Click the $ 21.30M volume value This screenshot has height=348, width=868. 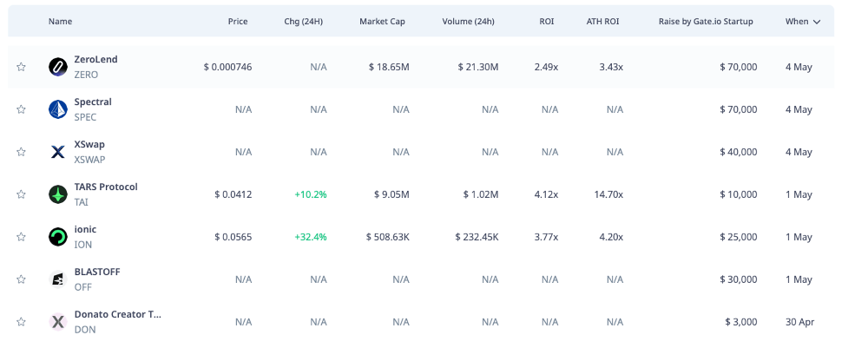[478, 67]
